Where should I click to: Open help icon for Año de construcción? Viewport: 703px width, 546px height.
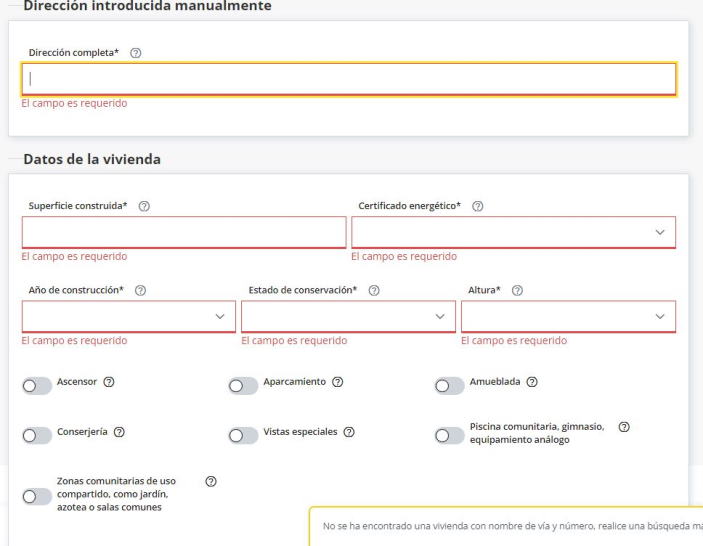[x=140, y=290]
